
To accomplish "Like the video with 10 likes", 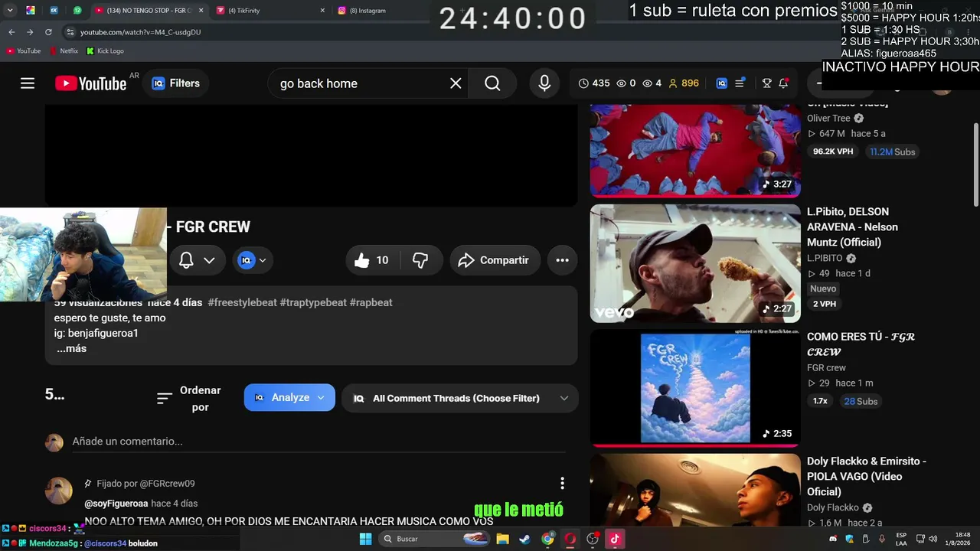I will coord(373,260).
